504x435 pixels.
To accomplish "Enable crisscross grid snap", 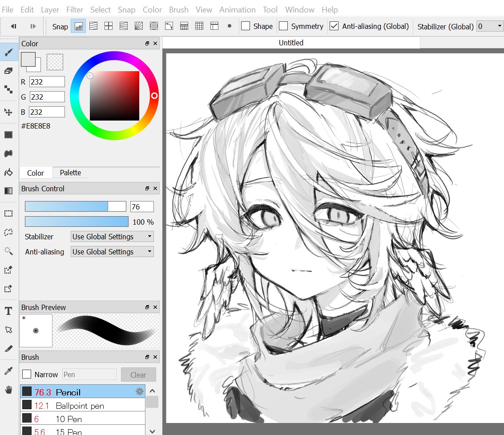I will click(x=109, y=26).
